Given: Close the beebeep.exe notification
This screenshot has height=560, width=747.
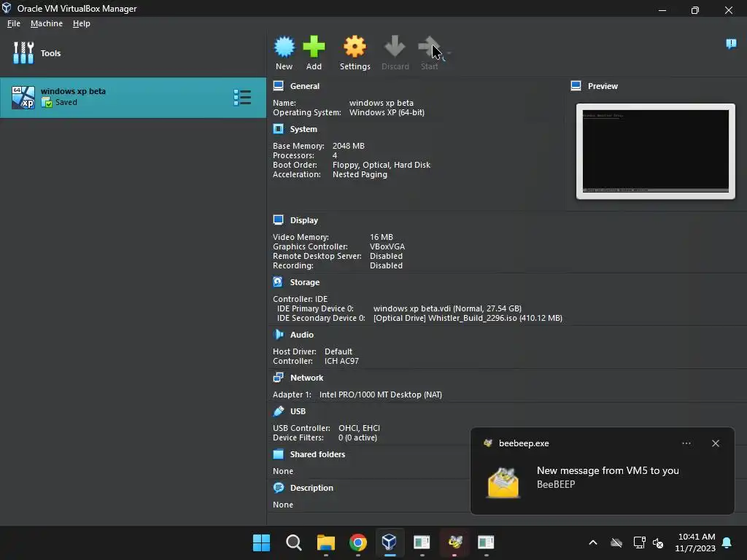Looking at the screenshot, I should [x=715, y=443].
